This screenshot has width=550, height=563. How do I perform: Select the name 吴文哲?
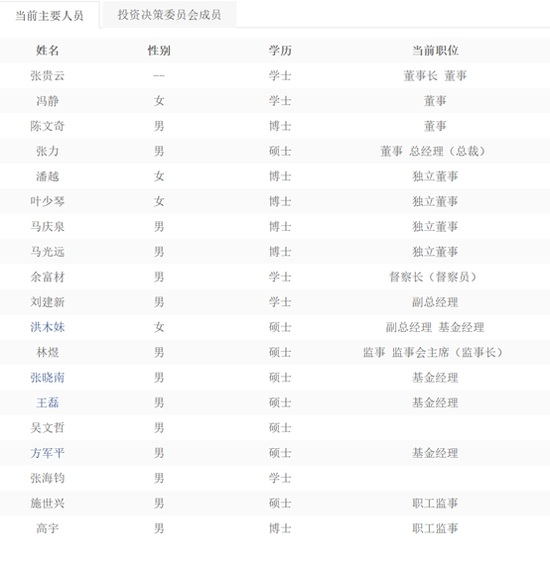tap(47, 428)
